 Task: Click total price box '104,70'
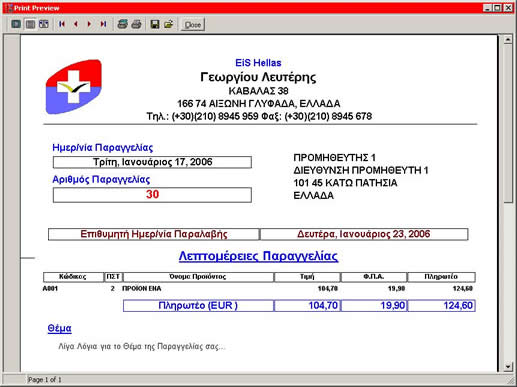click(x=307, y=306)
